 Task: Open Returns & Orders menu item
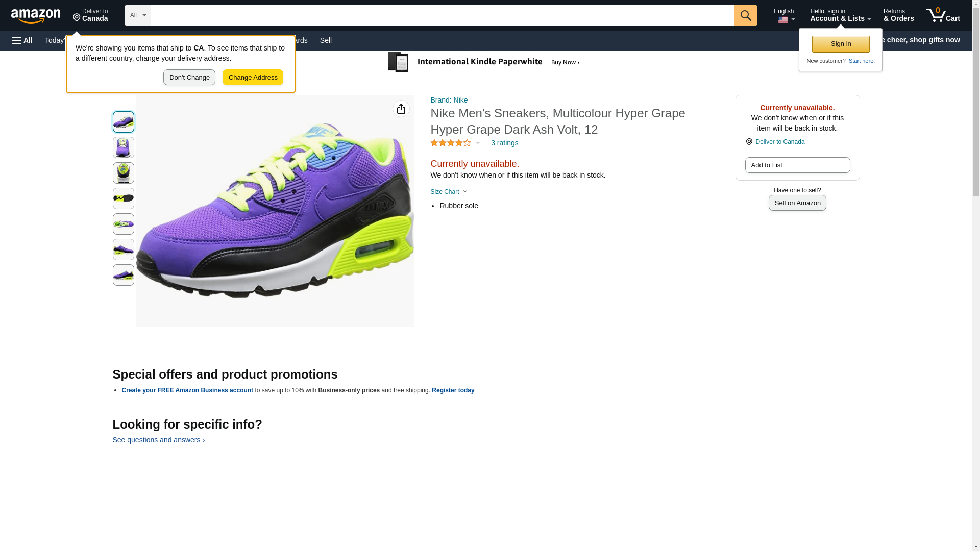pos(898,15)
